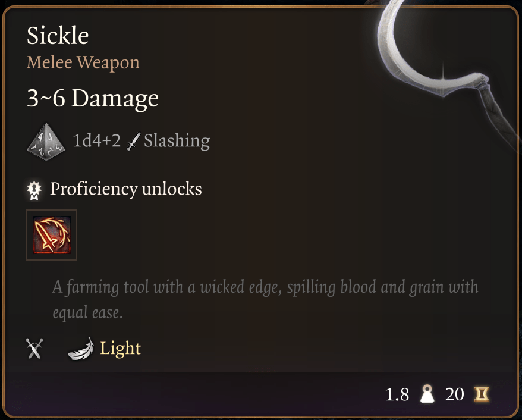
Task: Click the 1.8 weight value
Action: [397, 394]
